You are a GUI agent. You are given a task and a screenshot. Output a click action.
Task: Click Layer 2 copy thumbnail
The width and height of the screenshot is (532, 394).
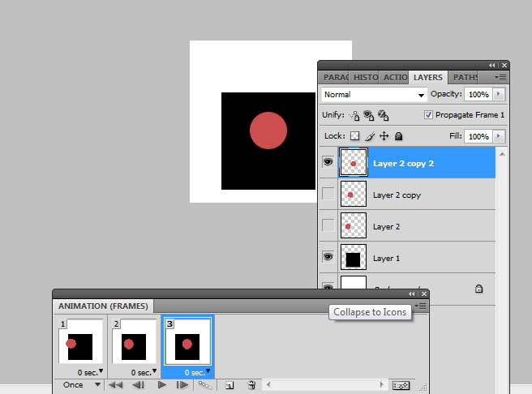(x=354, y=194)
